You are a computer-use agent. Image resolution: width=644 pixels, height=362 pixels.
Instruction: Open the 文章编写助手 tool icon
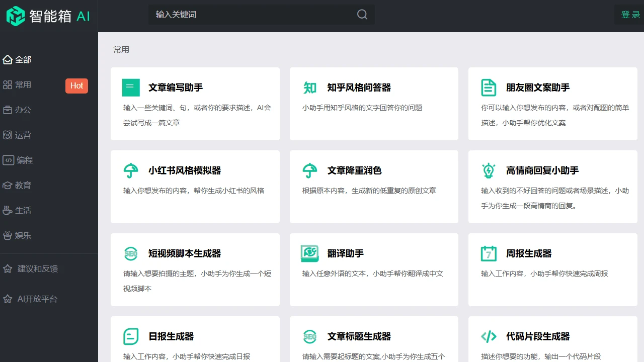[x=130, y=87]
